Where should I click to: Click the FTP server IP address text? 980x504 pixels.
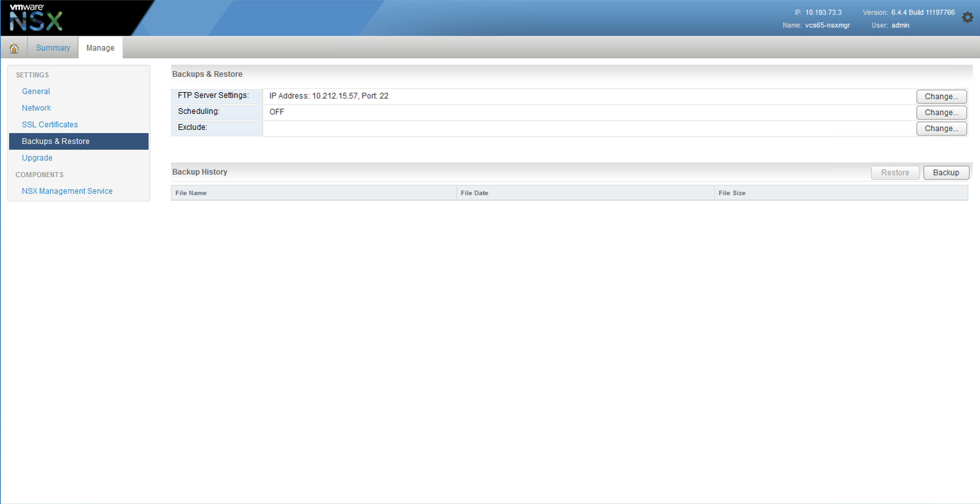329,96
